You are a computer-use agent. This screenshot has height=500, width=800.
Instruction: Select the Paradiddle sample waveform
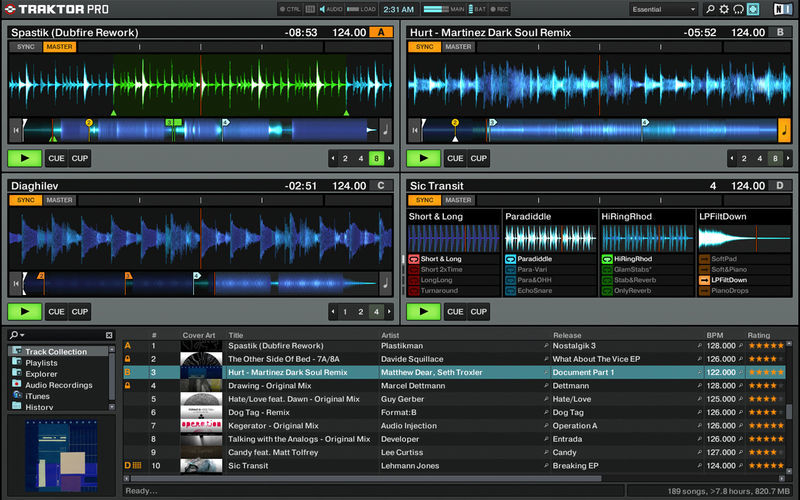550,238
